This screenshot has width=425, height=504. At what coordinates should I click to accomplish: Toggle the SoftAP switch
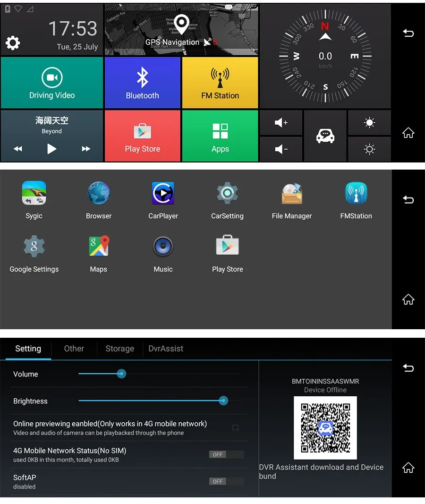(x=226, y=481)
